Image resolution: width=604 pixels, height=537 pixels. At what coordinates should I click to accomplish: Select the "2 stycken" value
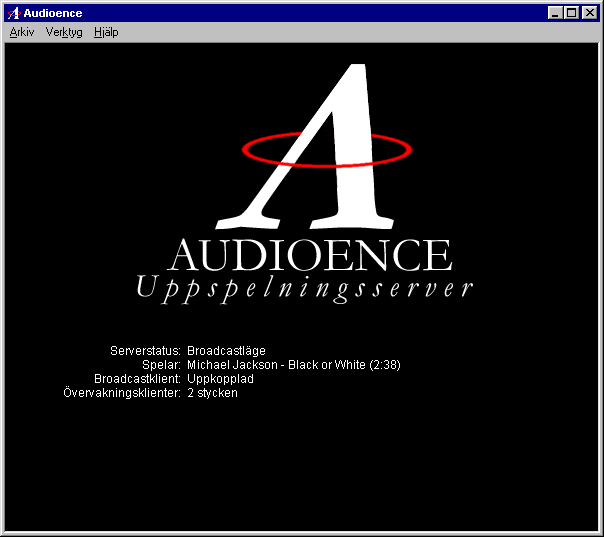[x=212, y=393]
